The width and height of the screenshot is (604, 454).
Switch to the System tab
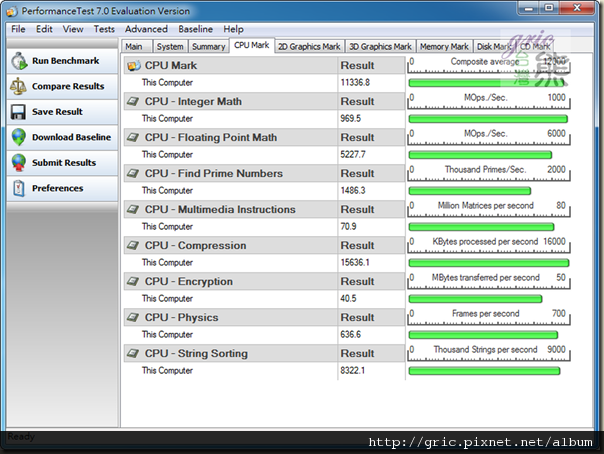pyautogui.click(x=170, y=47)
